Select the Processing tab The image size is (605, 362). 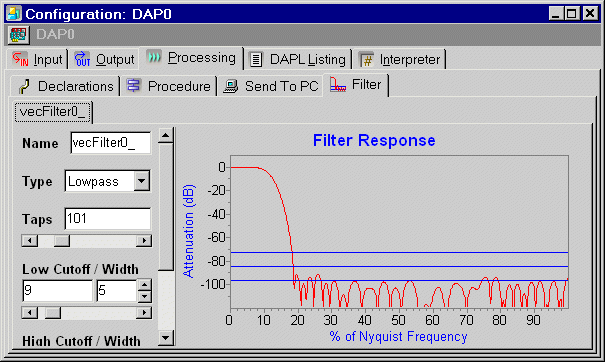(x=191, y=58)
